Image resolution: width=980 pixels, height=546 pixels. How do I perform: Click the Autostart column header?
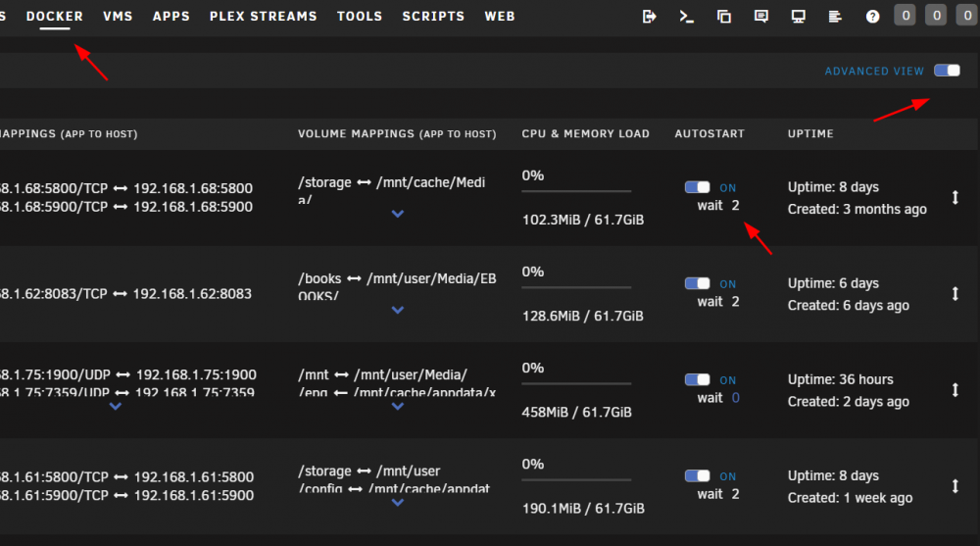[710, 134]
